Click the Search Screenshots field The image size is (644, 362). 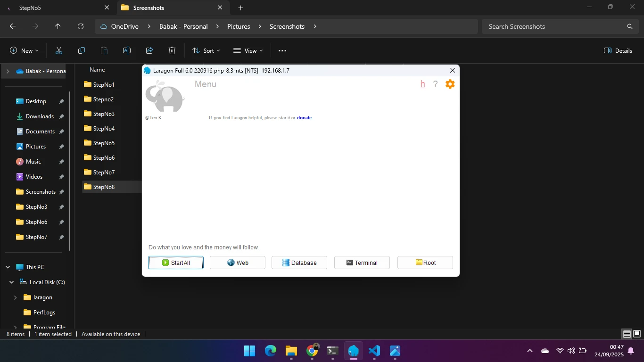[x=554, y=26]
